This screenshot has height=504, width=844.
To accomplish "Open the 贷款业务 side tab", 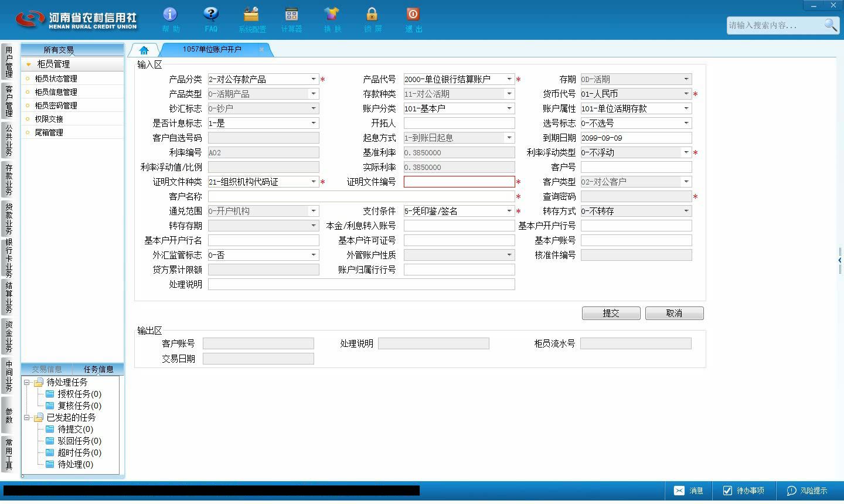I will 9,219.
